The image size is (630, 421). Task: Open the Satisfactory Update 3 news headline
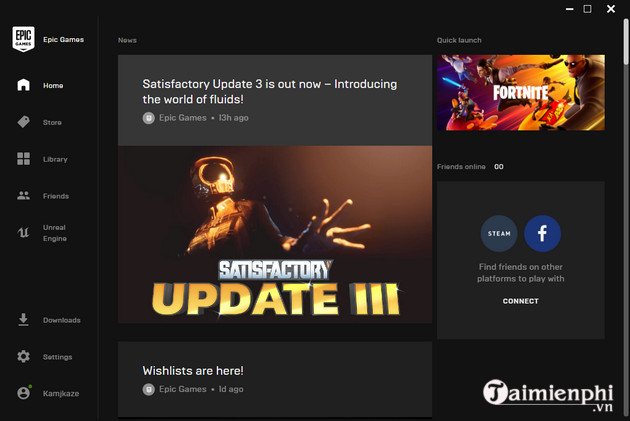(x=270, y=92)
